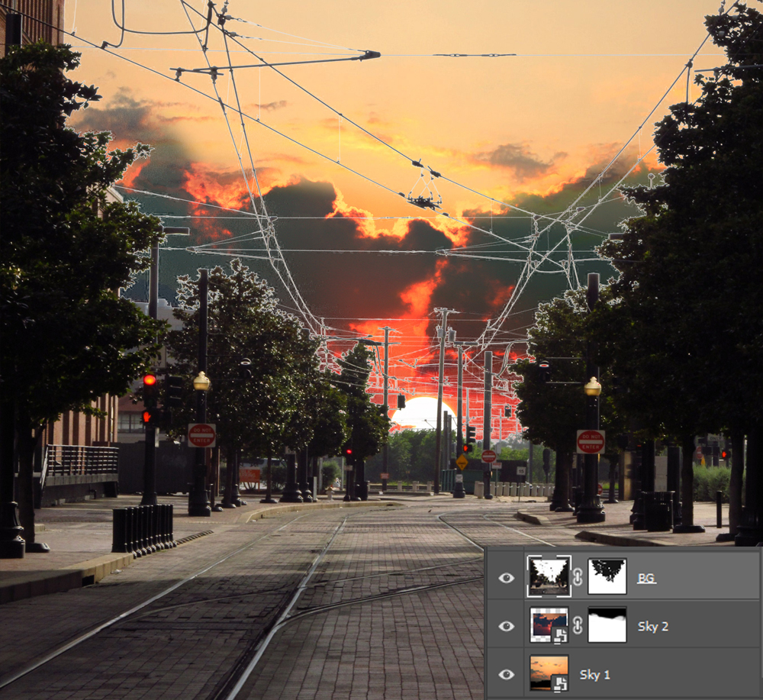Screen dimensions: 763x700
Task: Hide the BG layer using its eye icon
Action: pos(507,578)
